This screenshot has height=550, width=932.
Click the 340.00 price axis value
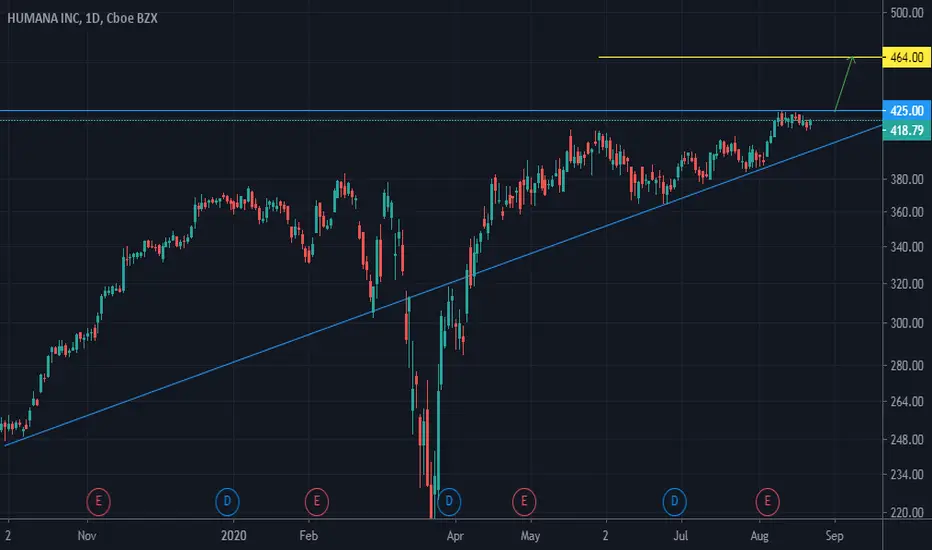pyautogui.click(x=906, y=247)
